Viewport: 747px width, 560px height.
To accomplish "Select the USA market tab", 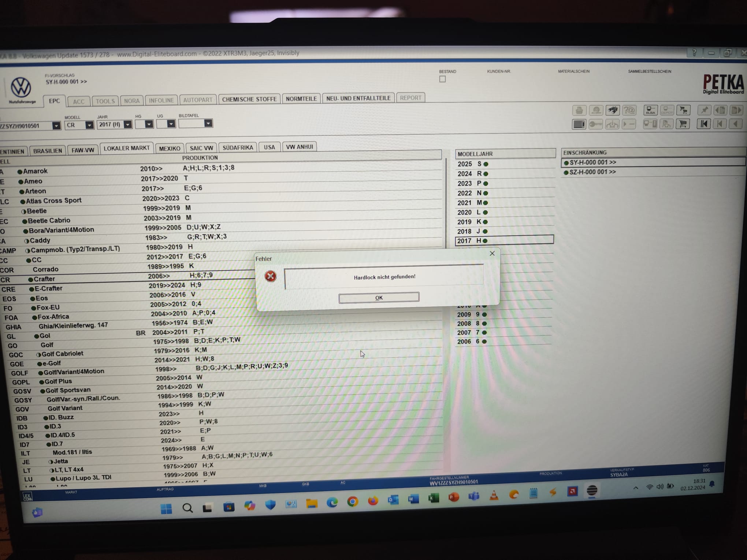I will [269, 147].
